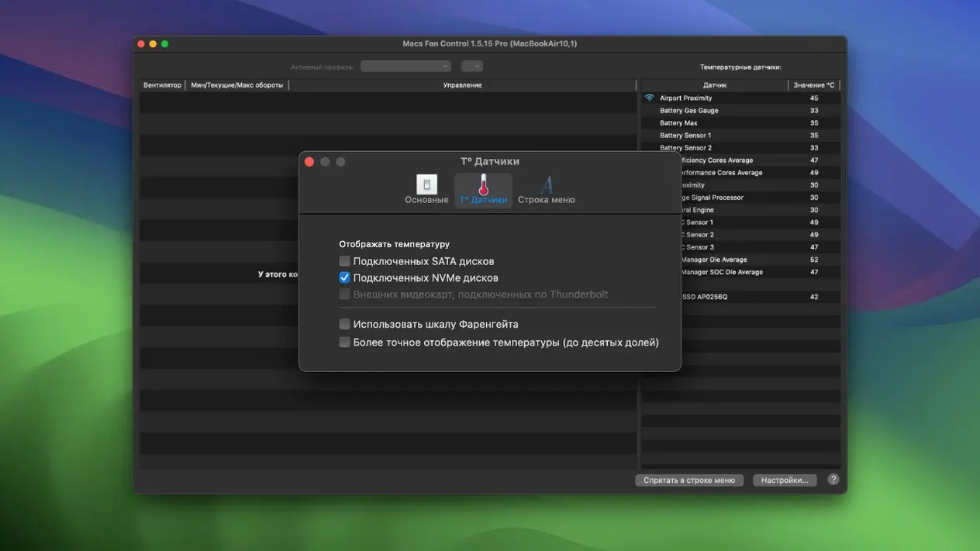Select Battery Sensor 1 row
Image resolution: width=980 pixels, height=551 pixels.
[x=741, y=136]
